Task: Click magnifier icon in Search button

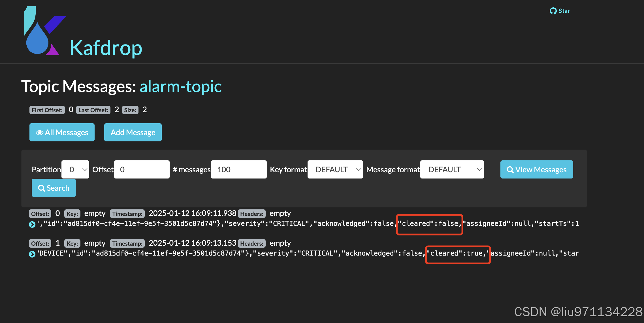Action: tap(41, 188)
